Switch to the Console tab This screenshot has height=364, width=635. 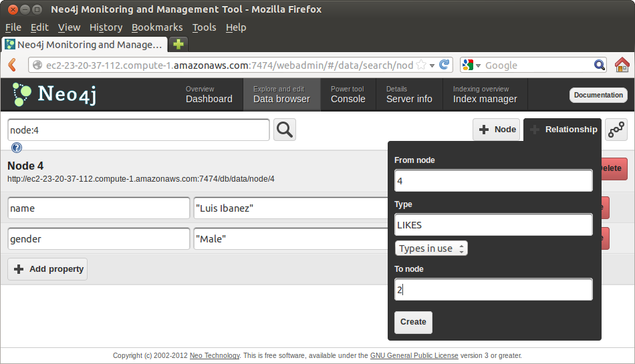pyautogui.click(x=348, y=94)
